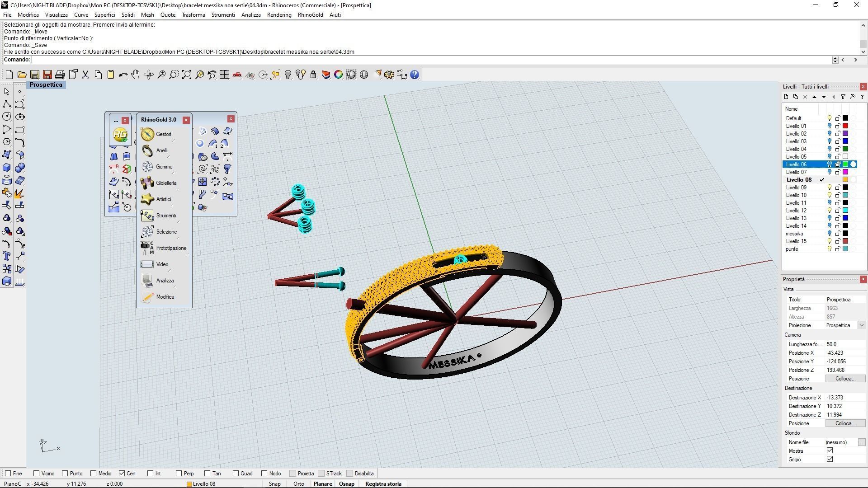Click the Prospettica viewport tab
This screenshot has width=868, height=488.
point(46,85)
